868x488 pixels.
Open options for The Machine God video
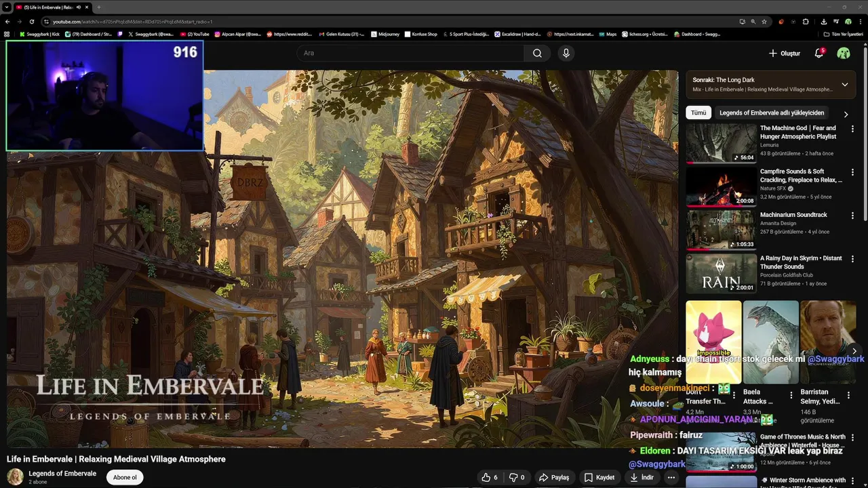(x=852, y=129)
